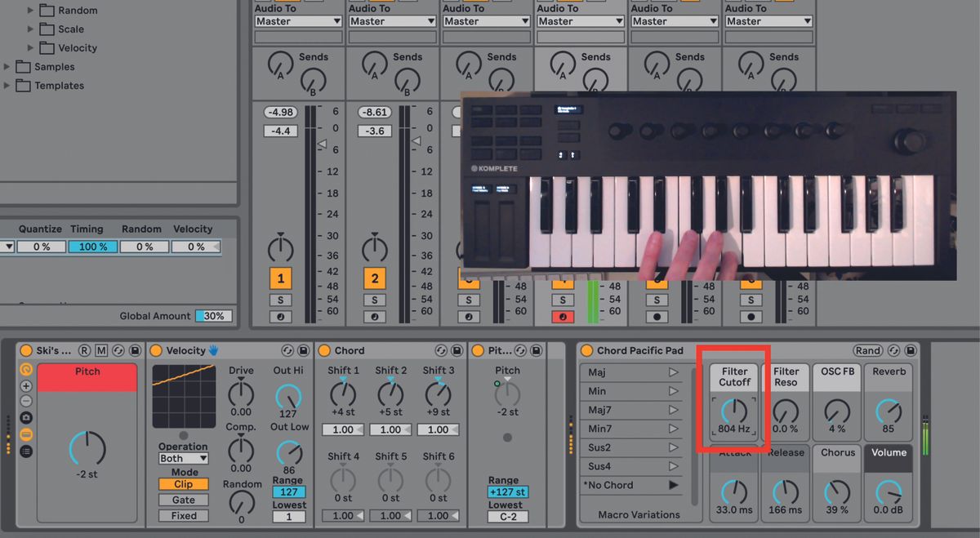Launch the Sus2 macro variation
Image resolution: width=980 pixels, height=538 pixels.
pyautogui.click(x=673, y=447)
